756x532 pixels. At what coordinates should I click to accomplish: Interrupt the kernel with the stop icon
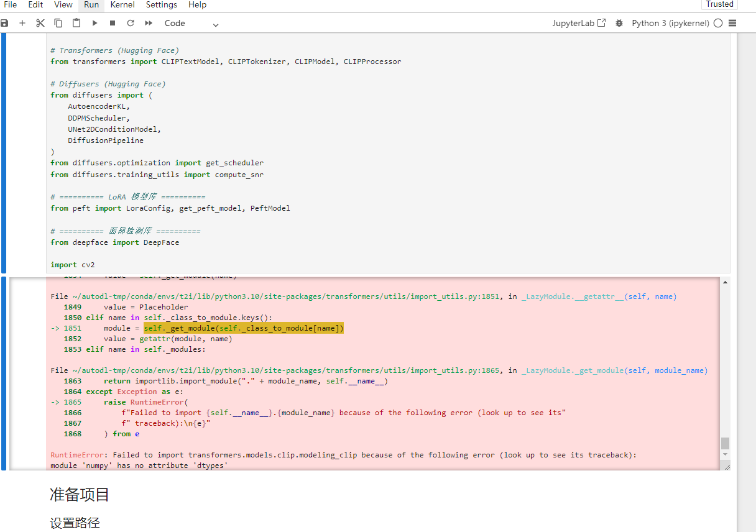(113, 23)
